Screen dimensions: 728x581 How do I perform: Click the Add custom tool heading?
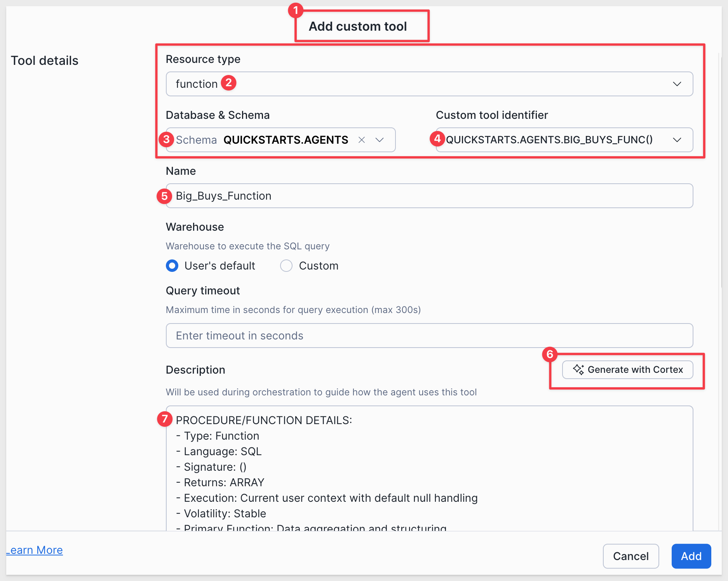357,26
